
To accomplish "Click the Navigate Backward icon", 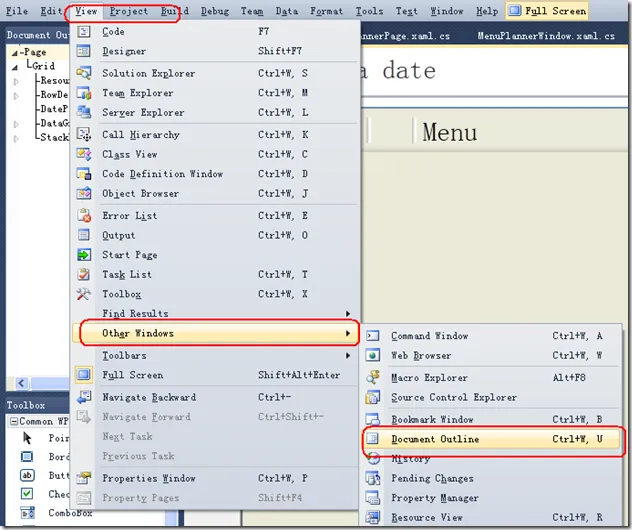I will [x=84, y=397].
